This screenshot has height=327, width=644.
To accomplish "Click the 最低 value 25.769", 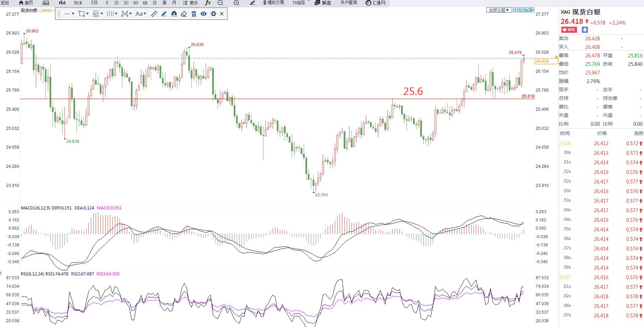I will click(592, 64).
